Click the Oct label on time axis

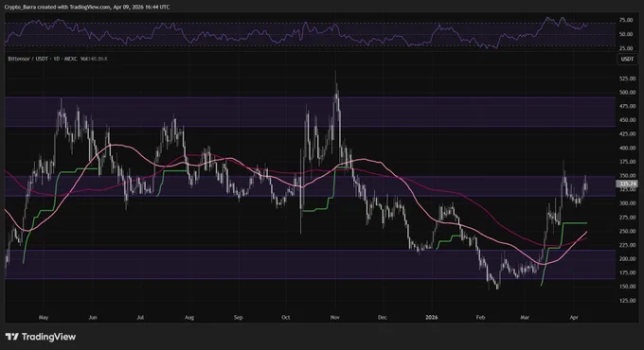(286, 318)
